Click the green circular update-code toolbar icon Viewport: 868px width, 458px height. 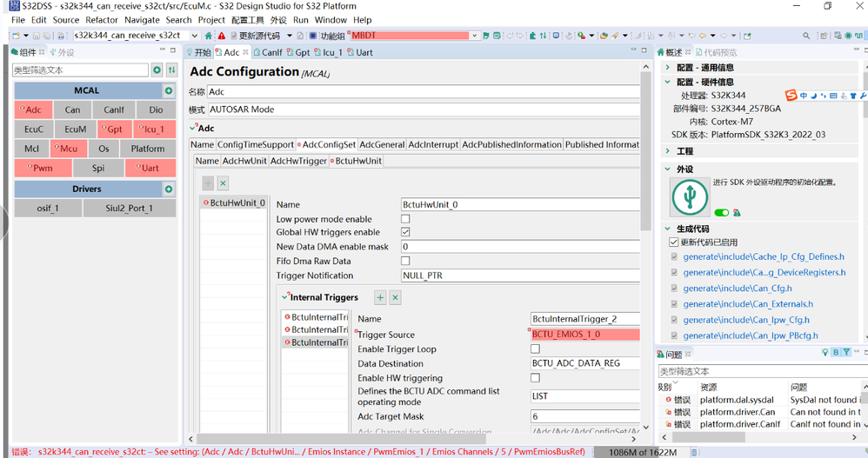click(497, 36)
